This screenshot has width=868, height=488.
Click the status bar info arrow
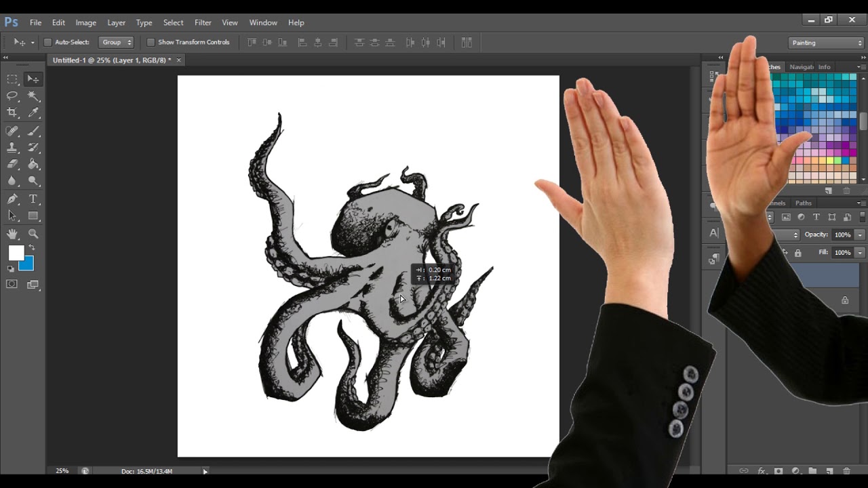(205, 471)
